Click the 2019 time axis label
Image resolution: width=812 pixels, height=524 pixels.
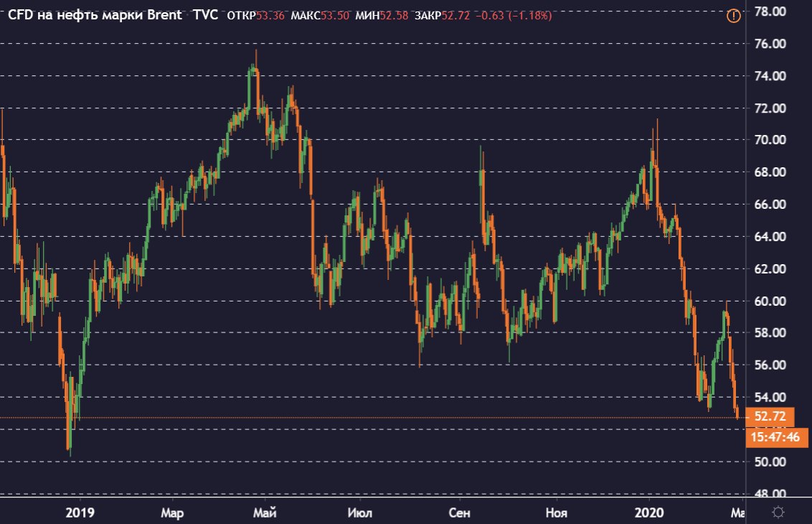point(80,513)
